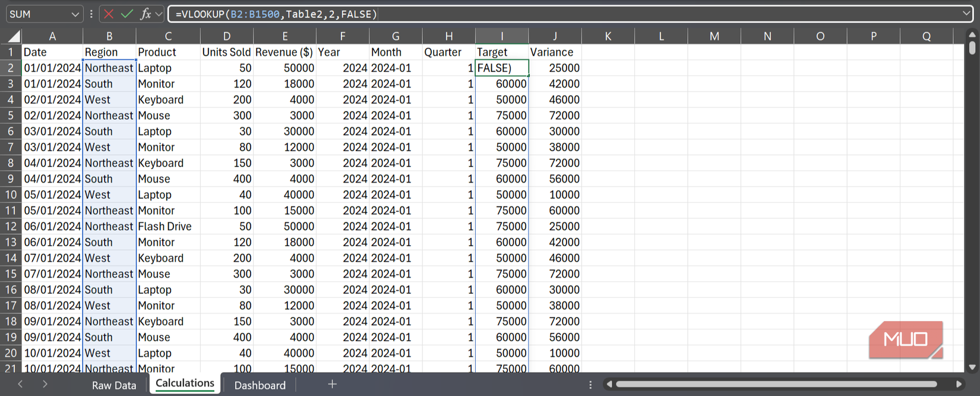
Task: Click the vertical scrollbar down arrow
Action: pos(972,367)
